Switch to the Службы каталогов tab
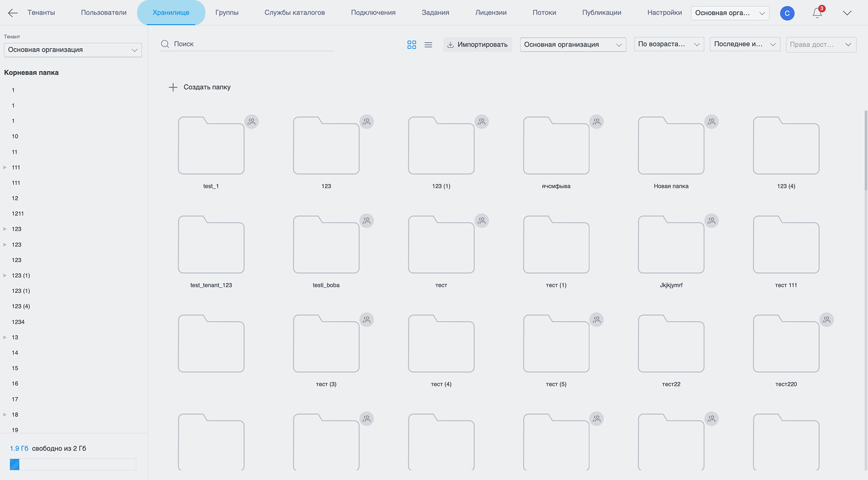The height and width of the screenshot is (480, 868). [295, 13]
